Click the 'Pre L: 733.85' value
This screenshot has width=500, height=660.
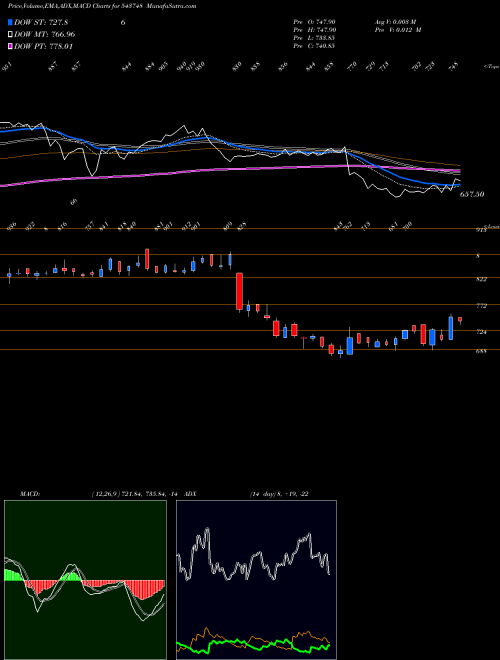314,38
